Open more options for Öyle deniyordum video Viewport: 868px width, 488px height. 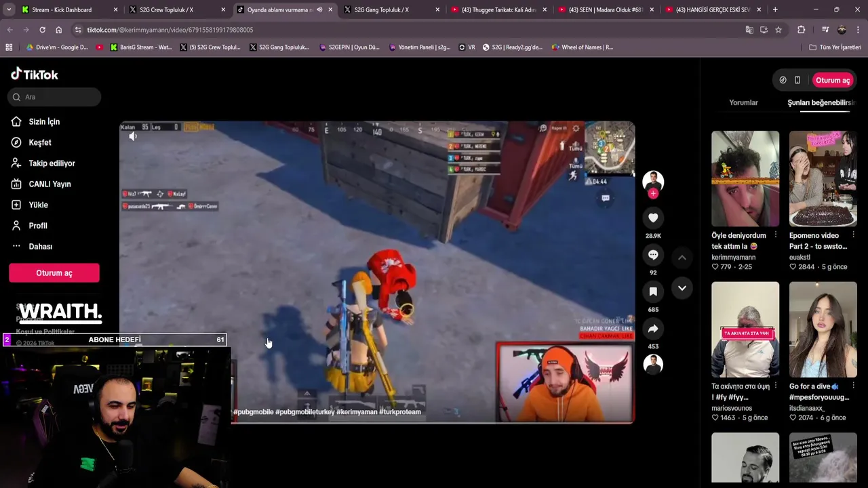[775, 235]
